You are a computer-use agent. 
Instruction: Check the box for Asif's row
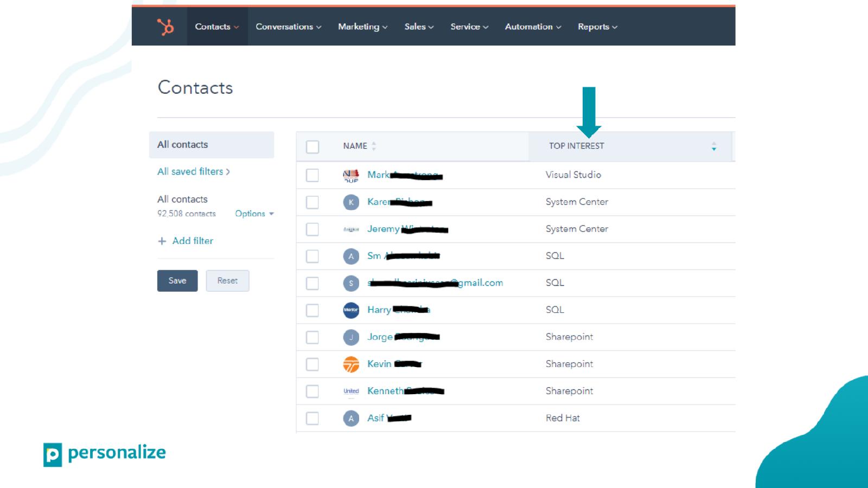click(312, 419)
